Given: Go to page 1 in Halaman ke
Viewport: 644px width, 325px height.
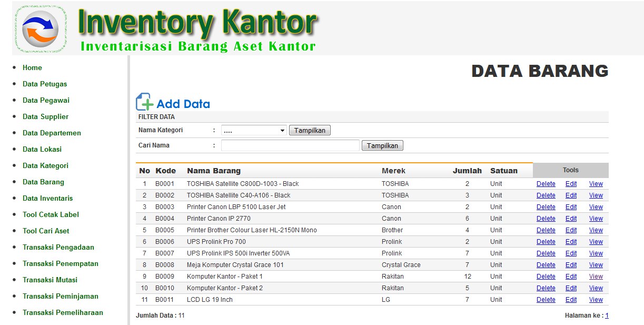Looking at the screenshot, I should click(607, 316).
